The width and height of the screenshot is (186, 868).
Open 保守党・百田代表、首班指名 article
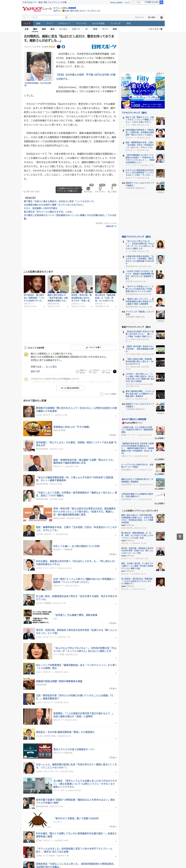pos(76,632)
